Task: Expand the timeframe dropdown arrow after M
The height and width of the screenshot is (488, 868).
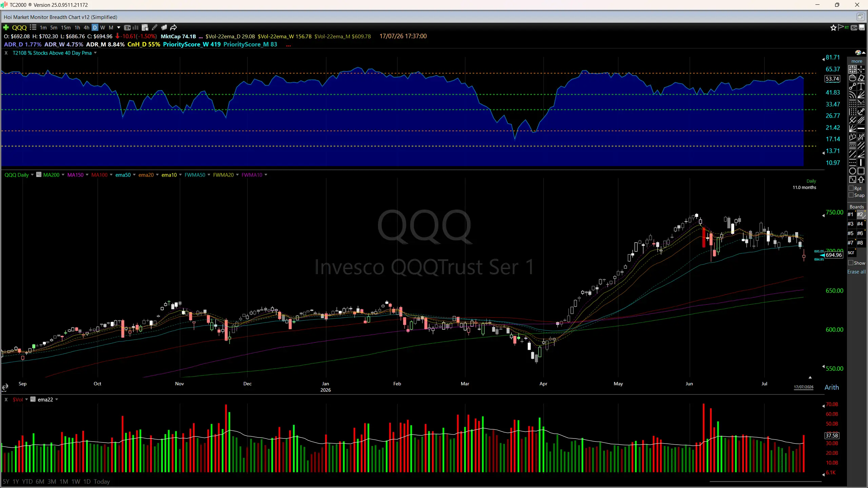Action: tap(119, 27)
